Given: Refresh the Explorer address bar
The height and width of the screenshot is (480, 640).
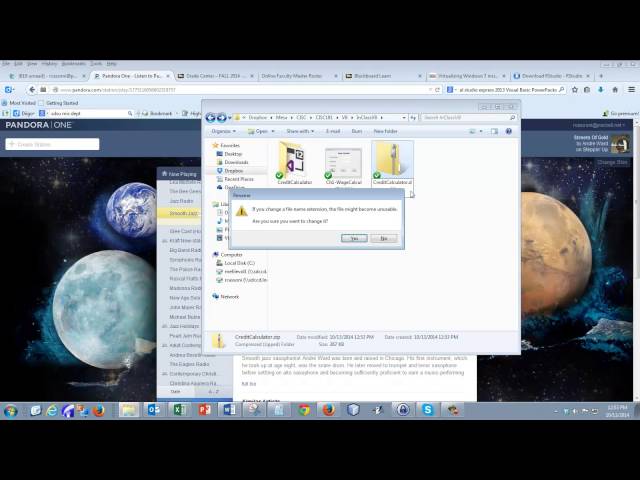Looking at the screenshot, I should tap(413, 118).
